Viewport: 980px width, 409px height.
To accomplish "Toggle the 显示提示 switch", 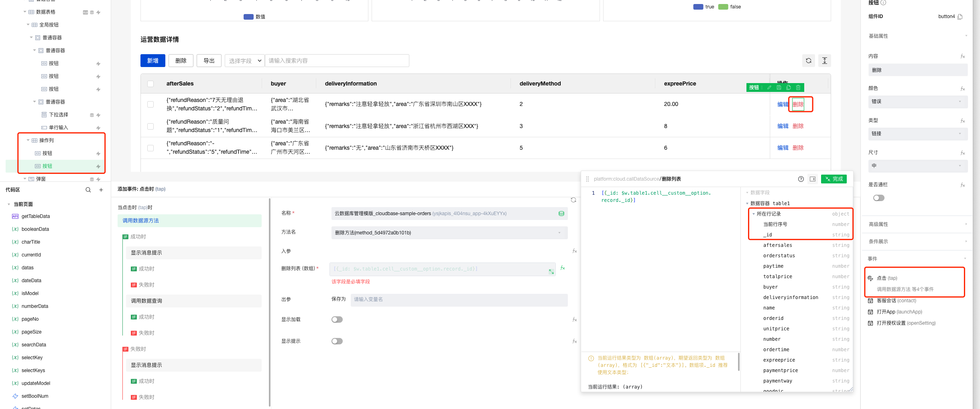I will 337,341.
